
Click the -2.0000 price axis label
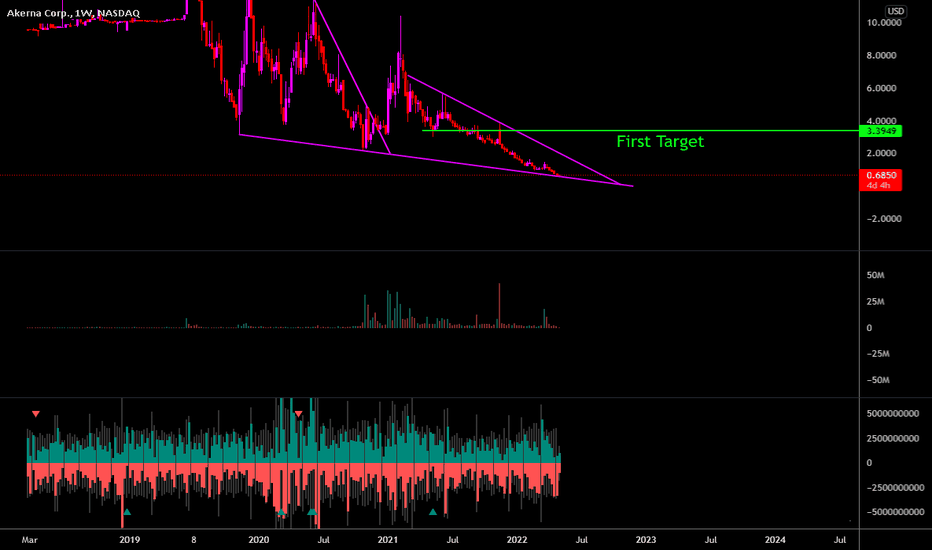point(884,219)
